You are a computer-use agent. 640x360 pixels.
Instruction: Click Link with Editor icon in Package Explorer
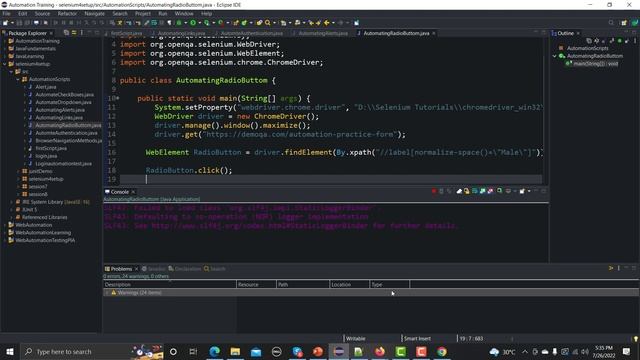(x=74, y=33)
